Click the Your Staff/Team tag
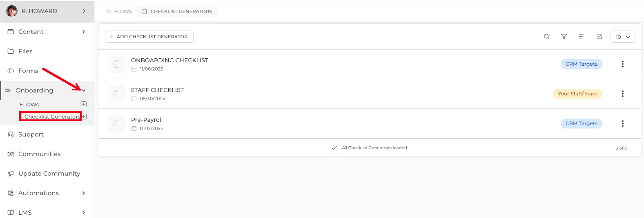The width and height of the screenshot is (644, 218). [577, 94]
